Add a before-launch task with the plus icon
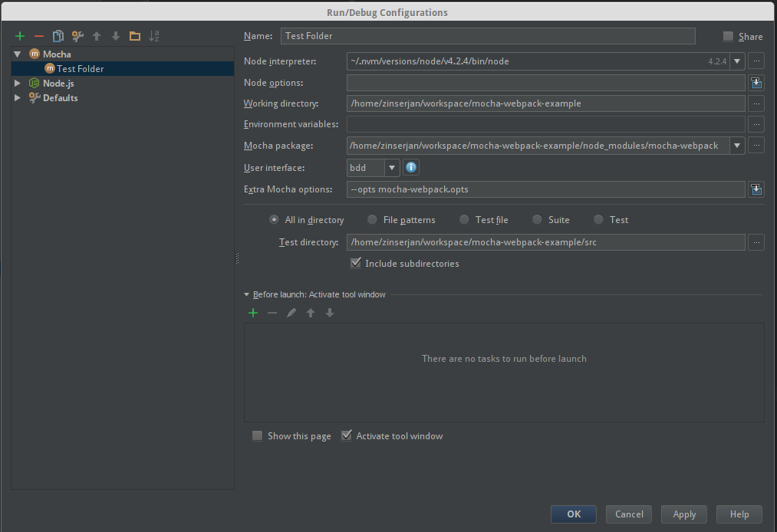777x532 pixels. pos(253,312)
